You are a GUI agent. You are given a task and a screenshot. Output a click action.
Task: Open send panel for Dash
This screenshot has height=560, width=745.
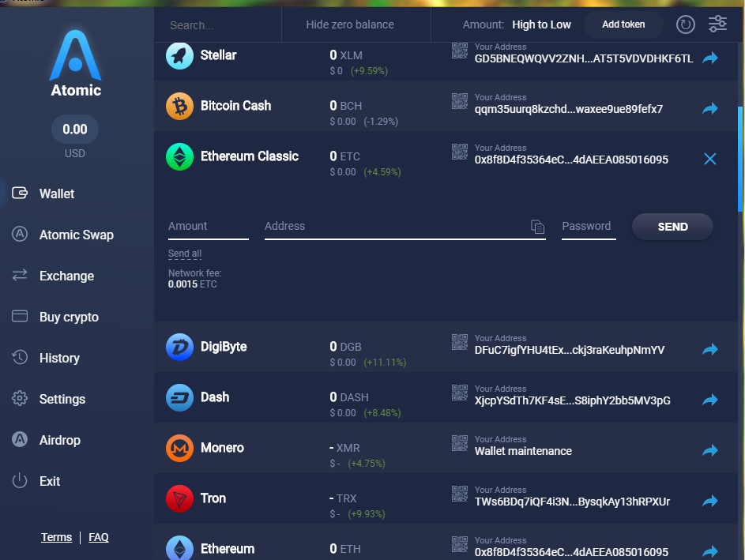click(x=709, y=400)
